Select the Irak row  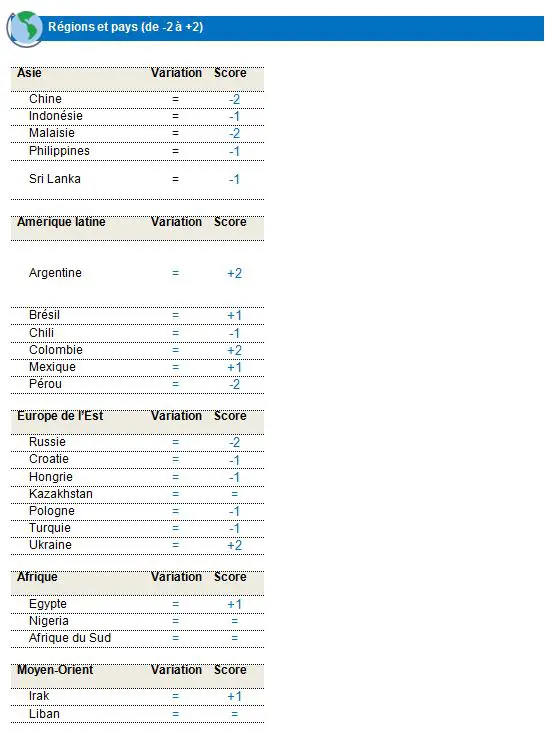(x=137, y=697)
